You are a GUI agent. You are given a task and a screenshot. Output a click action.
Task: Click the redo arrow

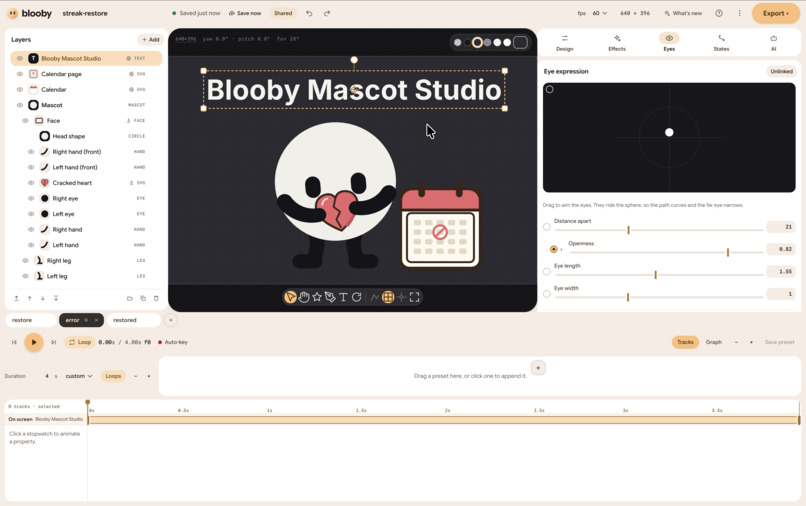pos(327,13)
